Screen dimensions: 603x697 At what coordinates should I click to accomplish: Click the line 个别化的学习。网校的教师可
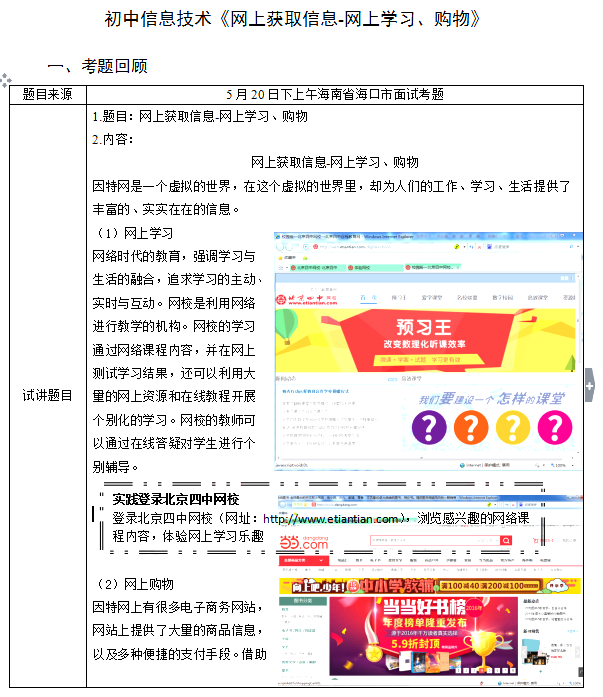174,420
